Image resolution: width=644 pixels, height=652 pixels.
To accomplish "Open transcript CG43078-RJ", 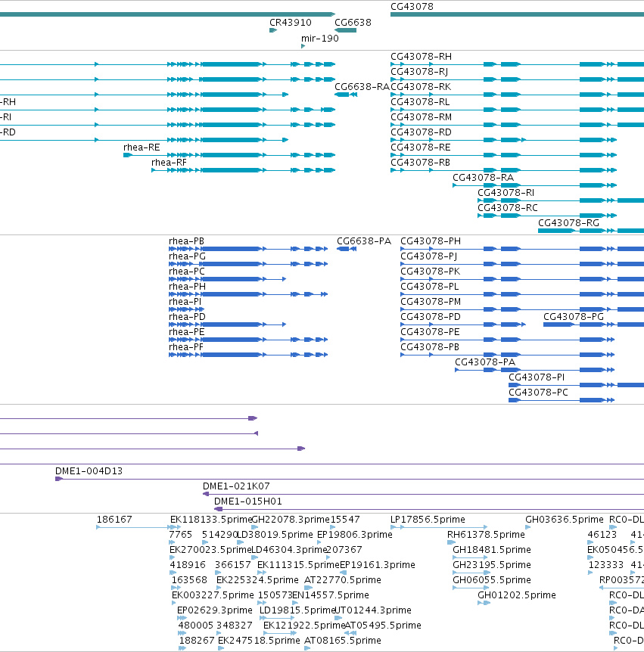I will click(419, 72).
